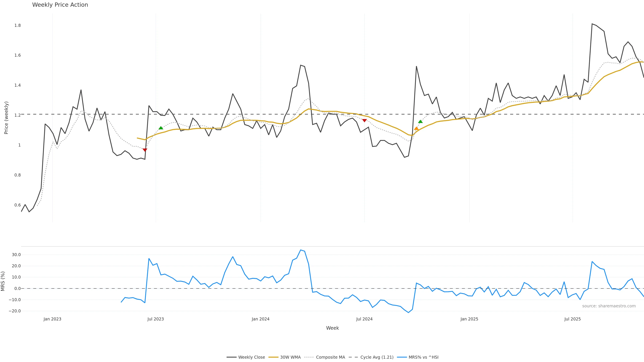Click the 1.8 price axis tick label

(x=17, y=25)
